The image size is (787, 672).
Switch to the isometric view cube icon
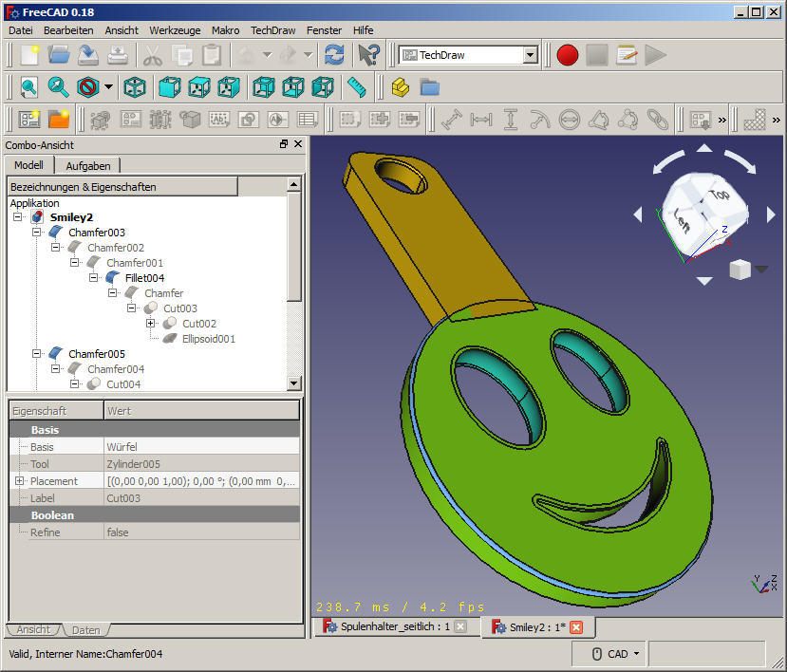coord(135,88)
